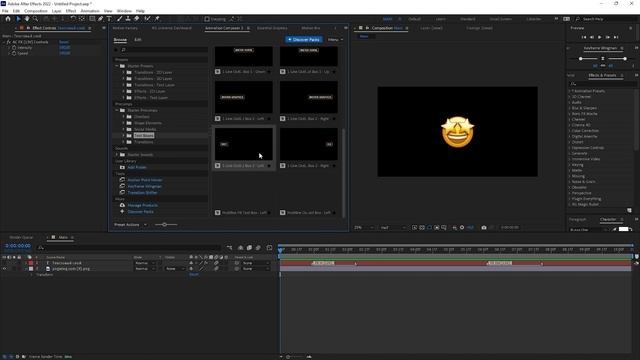Viewport: 640px width, 360px height.
Task: Toggle the shy switch on the png layer
Action: point(191,269)
